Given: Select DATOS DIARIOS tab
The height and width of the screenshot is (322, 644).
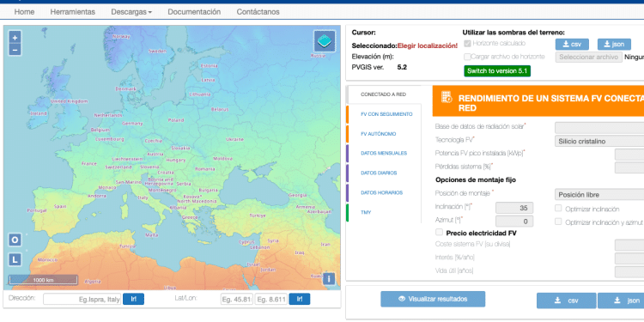Looking at the screenshot, I should [384, 173].
